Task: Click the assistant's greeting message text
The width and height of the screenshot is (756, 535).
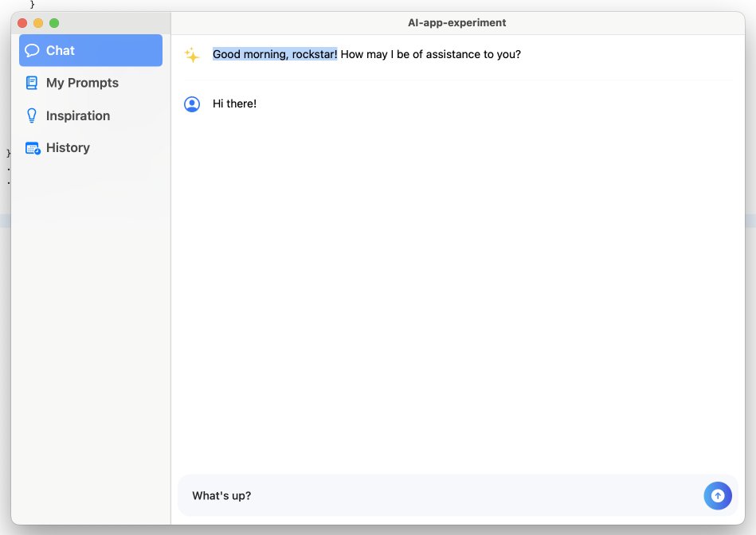Action: click(x=366, y=54)
